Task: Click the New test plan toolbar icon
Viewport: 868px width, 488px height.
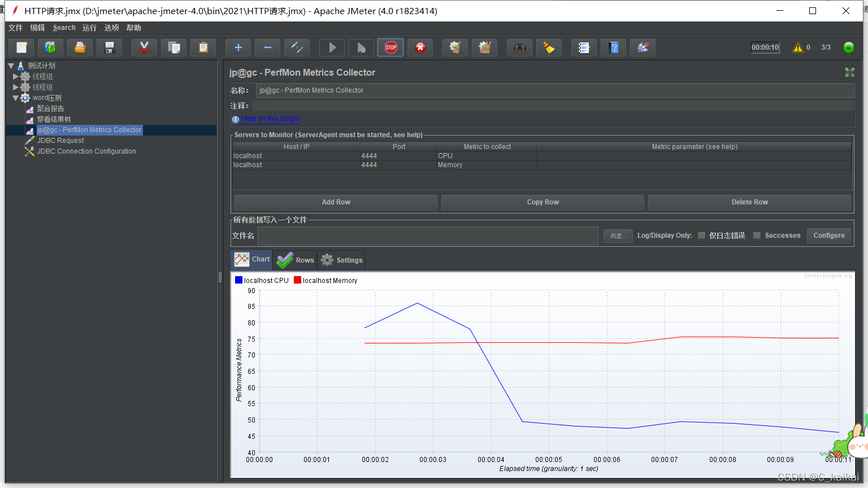Action: 21,47
